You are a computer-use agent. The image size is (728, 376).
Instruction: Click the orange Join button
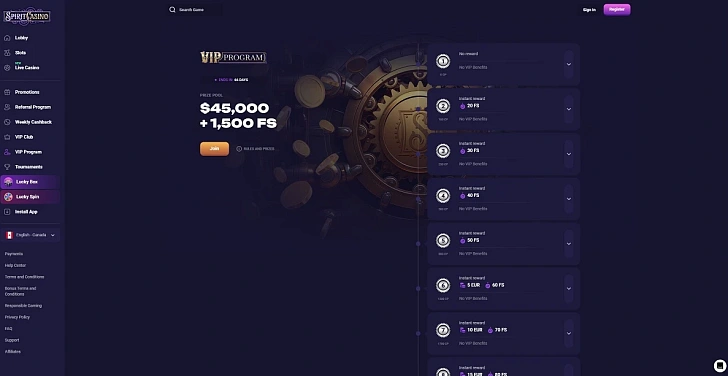(214, 149)
